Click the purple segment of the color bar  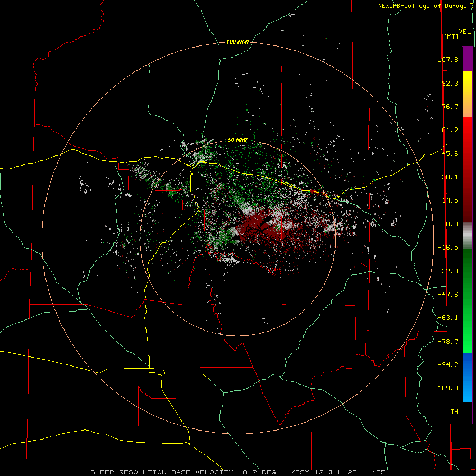[x=467, y=59]
